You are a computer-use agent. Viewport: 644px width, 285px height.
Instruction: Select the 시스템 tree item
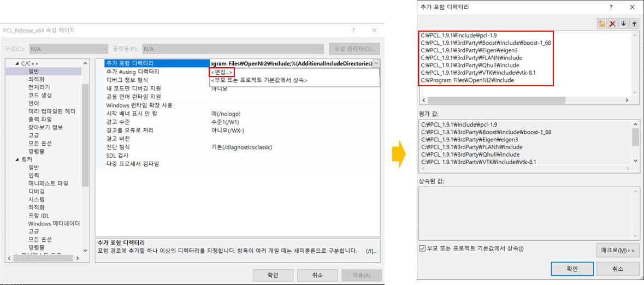(37, 199)
